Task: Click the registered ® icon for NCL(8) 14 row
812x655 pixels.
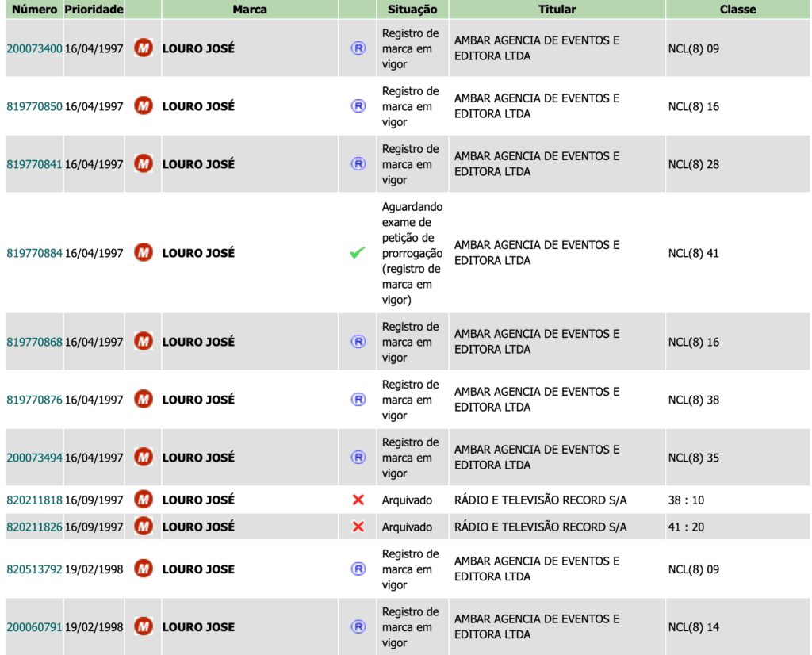Action: tap(358, 626)
